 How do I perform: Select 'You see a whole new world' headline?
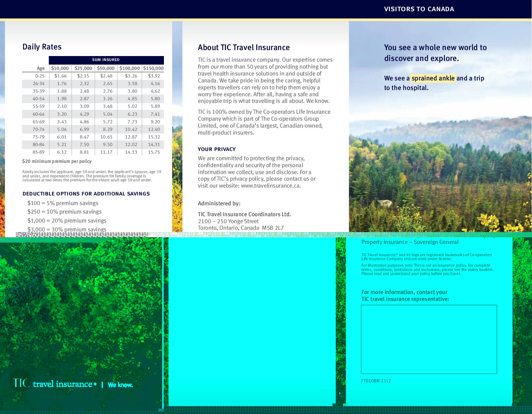click(x=435, y=53)
